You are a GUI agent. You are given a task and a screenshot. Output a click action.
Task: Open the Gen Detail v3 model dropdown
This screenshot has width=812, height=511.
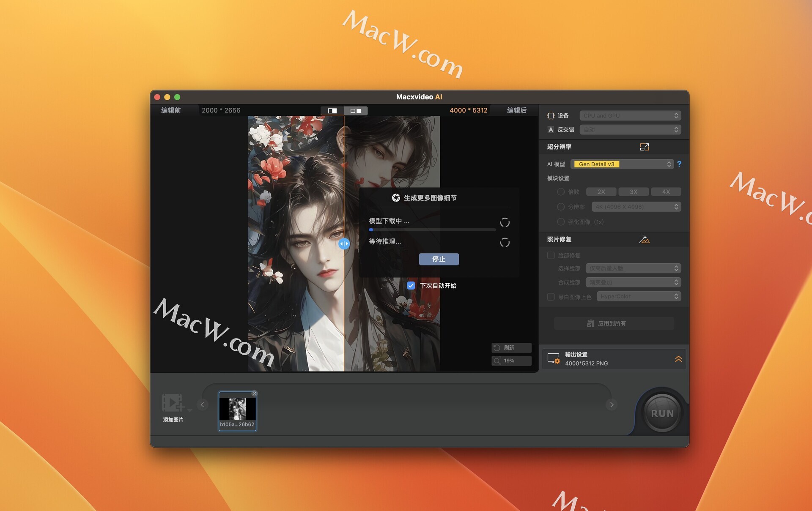[x=621, y=164]
